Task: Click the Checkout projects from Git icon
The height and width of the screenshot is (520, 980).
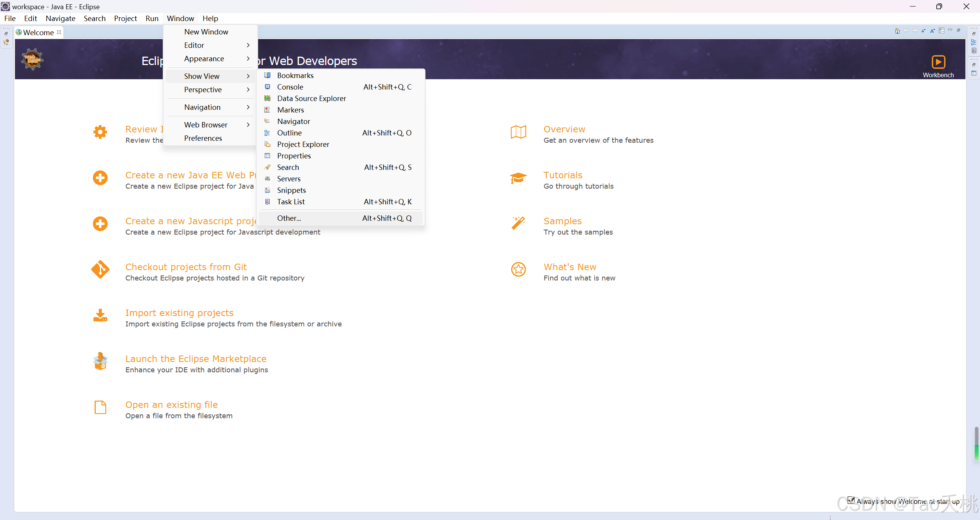Action: click(100, 269)
